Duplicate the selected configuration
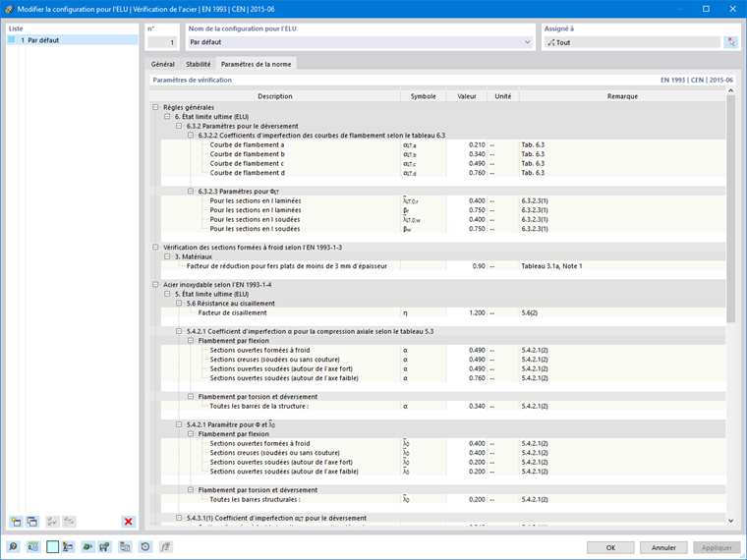 pyautogui.click(x=32, y=522)
